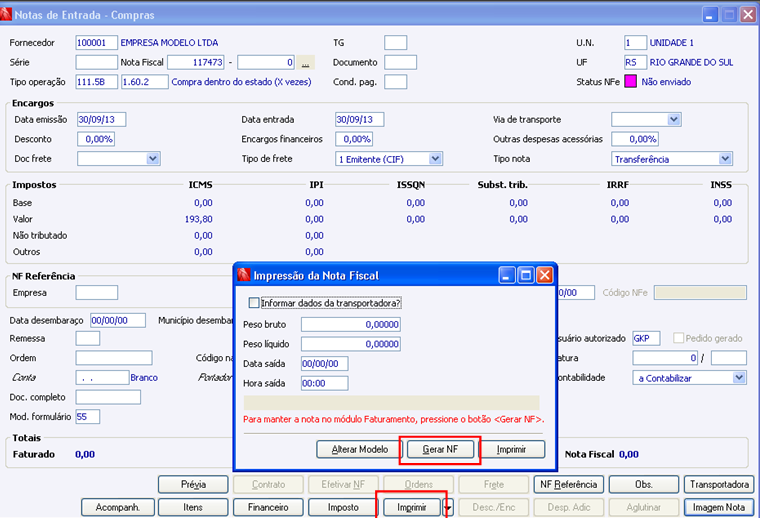Click Alterar Modelo button
The width and height of the screenshot is (760, 518).
(x=360, y=449)
